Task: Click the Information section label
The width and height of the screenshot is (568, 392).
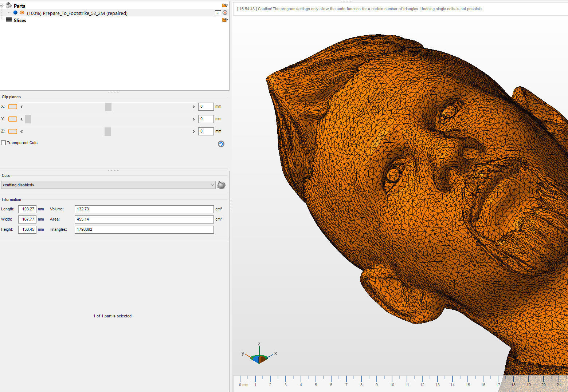Action: pyautogui.click(x=11, y=199)
